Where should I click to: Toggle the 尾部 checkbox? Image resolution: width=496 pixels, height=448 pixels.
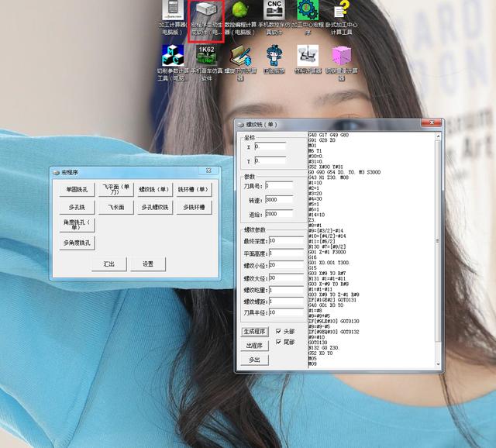click(278, 342)
